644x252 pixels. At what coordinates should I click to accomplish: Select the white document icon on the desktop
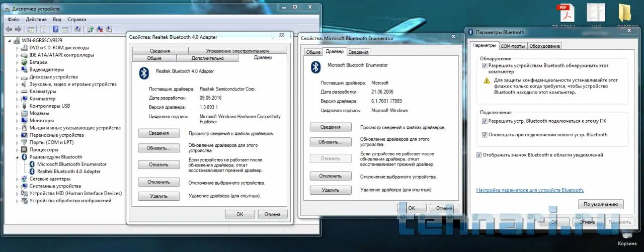596,13
